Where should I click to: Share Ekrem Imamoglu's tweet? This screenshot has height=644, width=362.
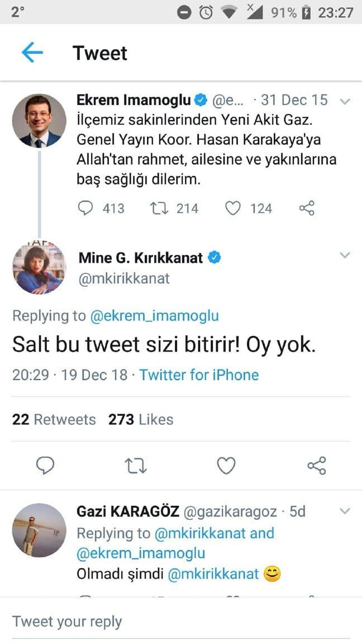(307, 209)
